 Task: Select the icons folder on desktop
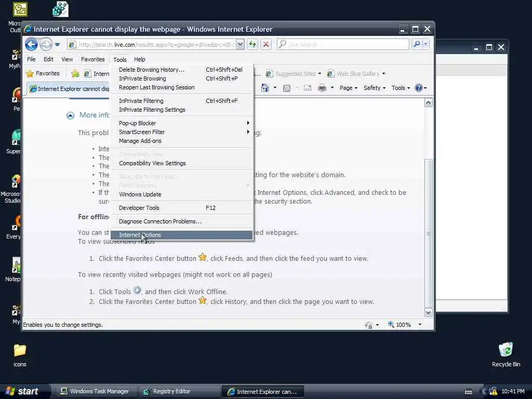point(20,355)
